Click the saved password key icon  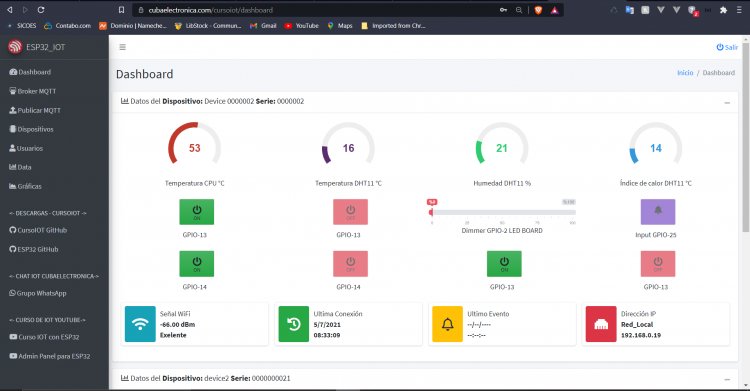[x=503, y=10]
